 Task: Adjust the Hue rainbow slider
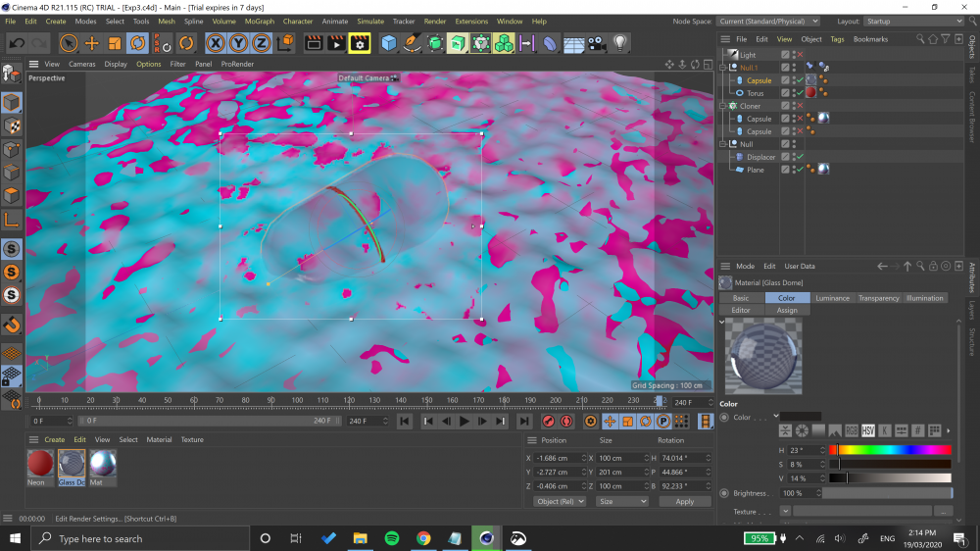point(890,450)
